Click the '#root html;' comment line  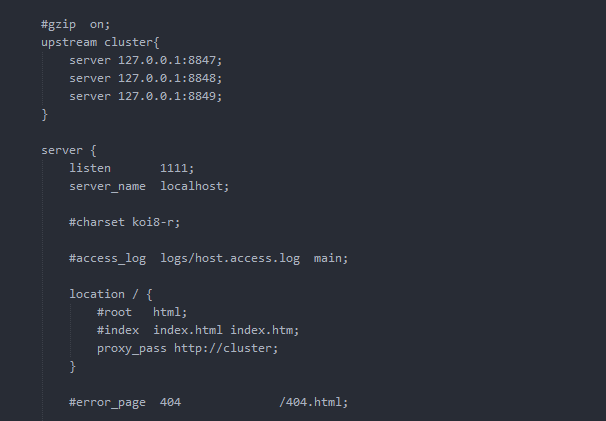click(x=142, y=312)
